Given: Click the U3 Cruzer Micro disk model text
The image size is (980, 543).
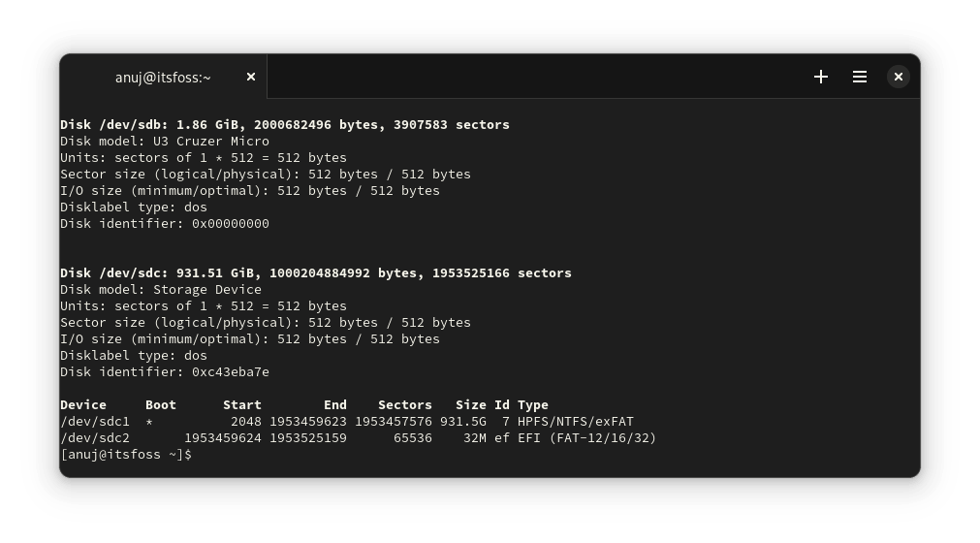Looking at the screenshot, I should [211, 142].
